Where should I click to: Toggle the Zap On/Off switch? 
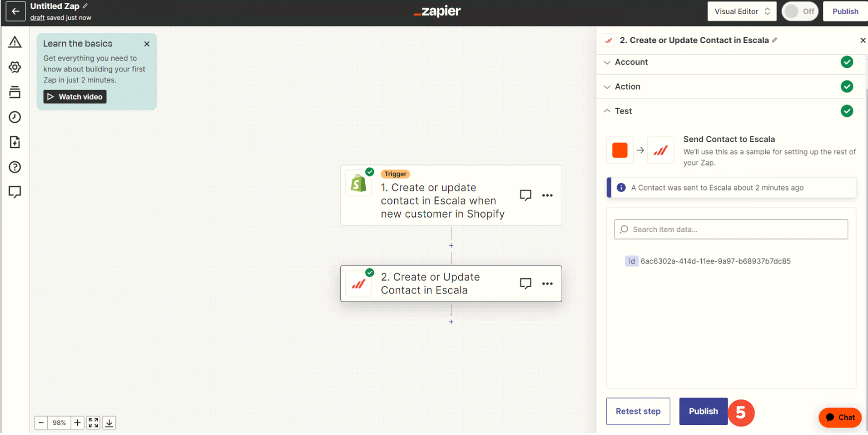click(x=800, y=11)
